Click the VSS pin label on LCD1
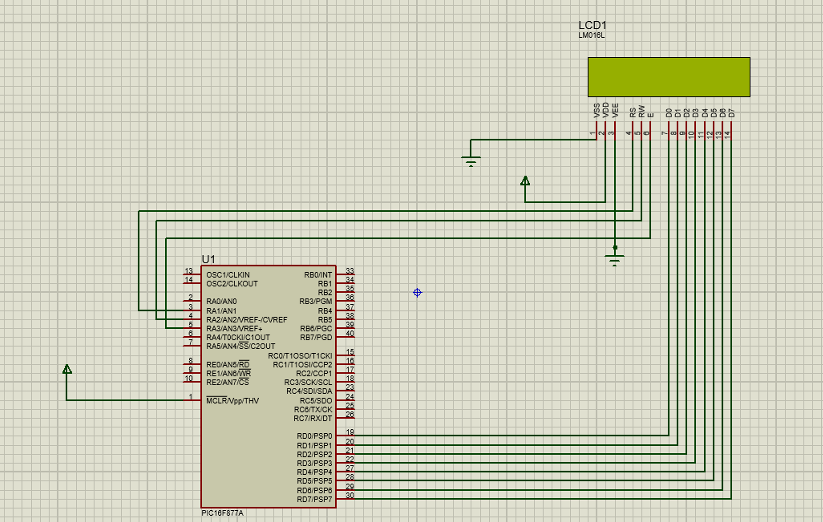Screen dimensions: 823x522 tap(597, 111)
